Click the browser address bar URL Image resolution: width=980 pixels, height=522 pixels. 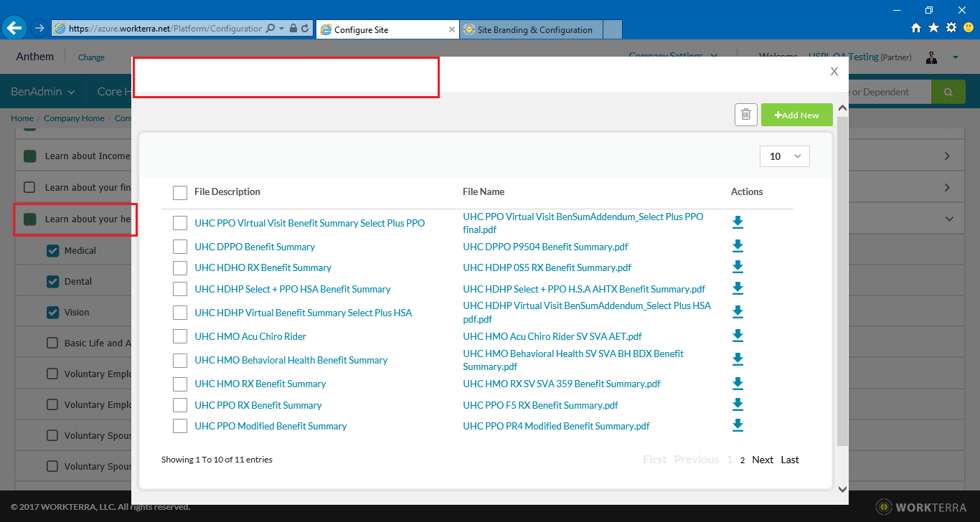(165, 29)
